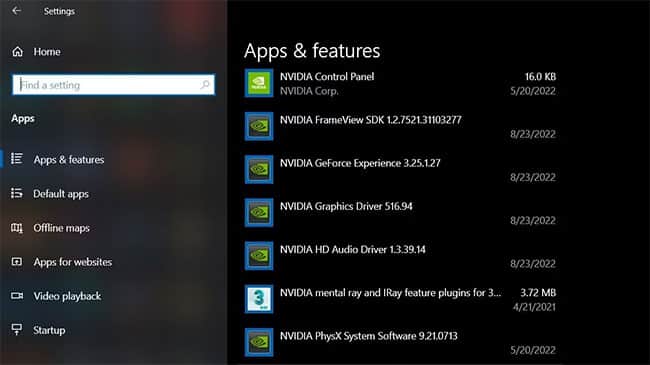Select NVIDIA PhysX System Software 9.21.0713
650x365 pixels.
(x=400, y=342)
